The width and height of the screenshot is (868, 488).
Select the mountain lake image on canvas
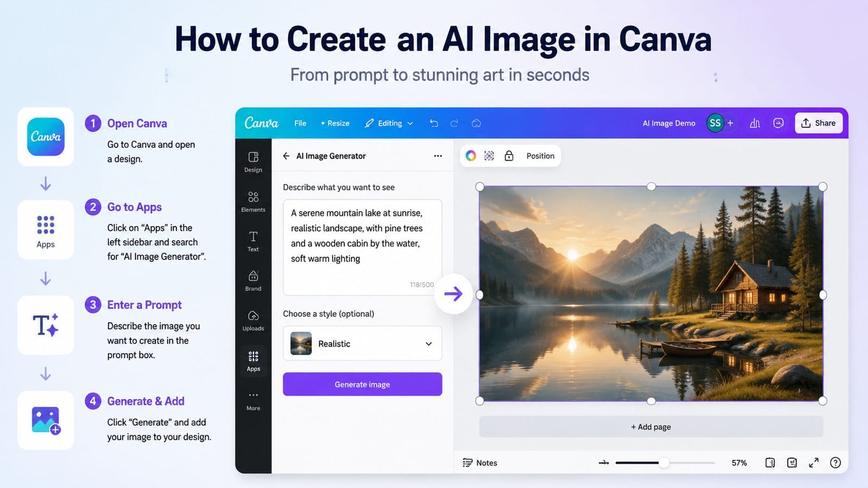pos(651,293)
